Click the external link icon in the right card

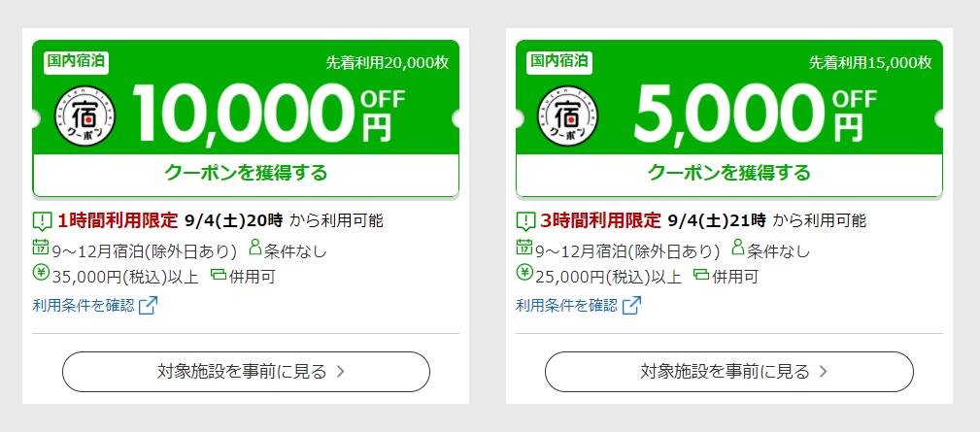click(x=631, y=305)
